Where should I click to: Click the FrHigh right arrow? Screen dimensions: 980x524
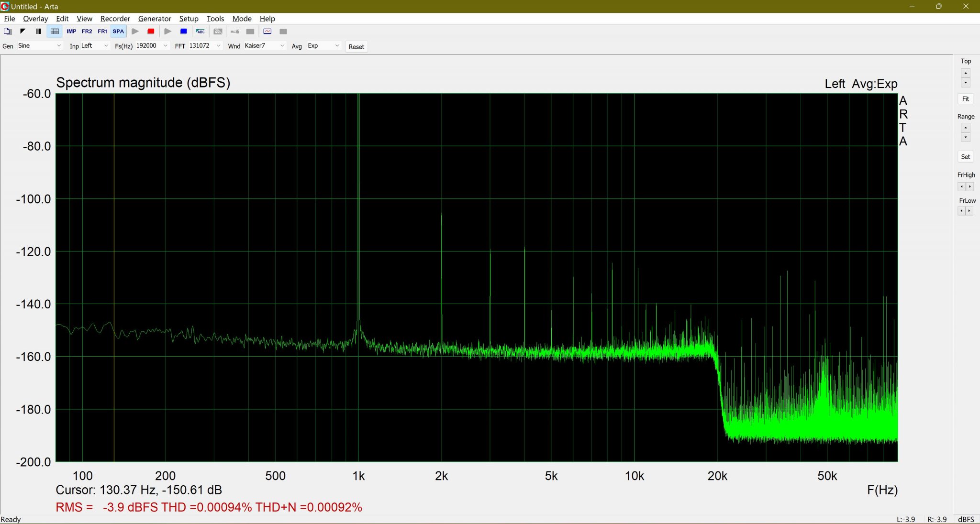[969, 187]
